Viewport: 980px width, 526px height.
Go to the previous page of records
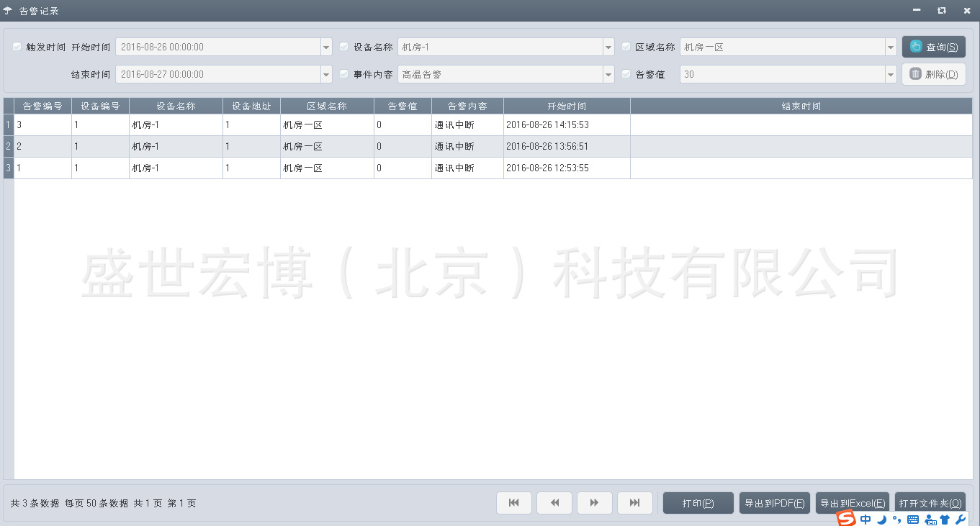(554, 503)
